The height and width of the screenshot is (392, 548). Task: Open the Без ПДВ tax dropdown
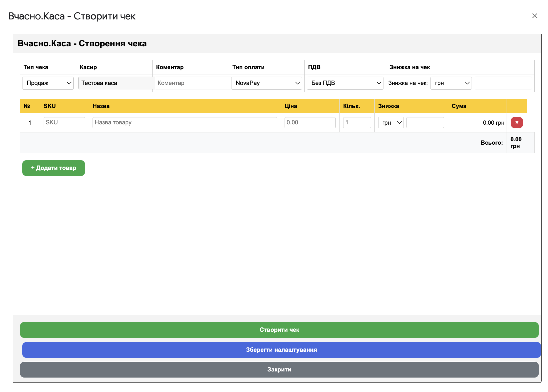pyautogui.click(x=345, y=83)
